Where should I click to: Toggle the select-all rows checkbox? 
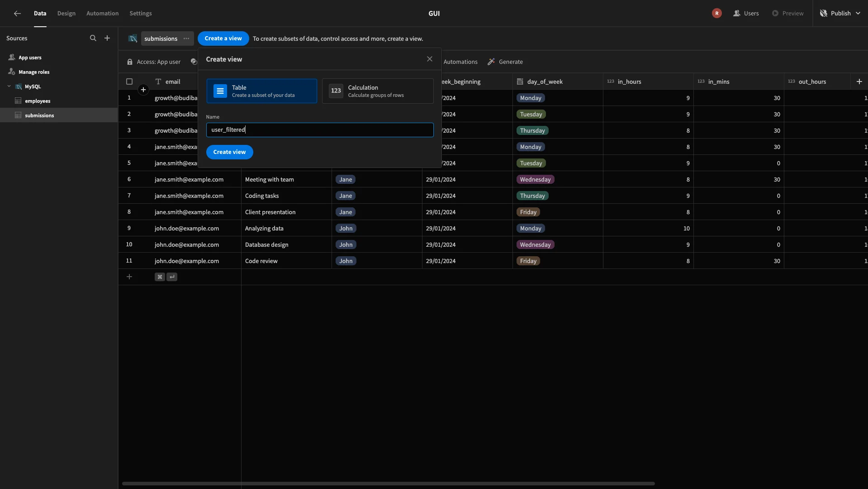point(129,82)
